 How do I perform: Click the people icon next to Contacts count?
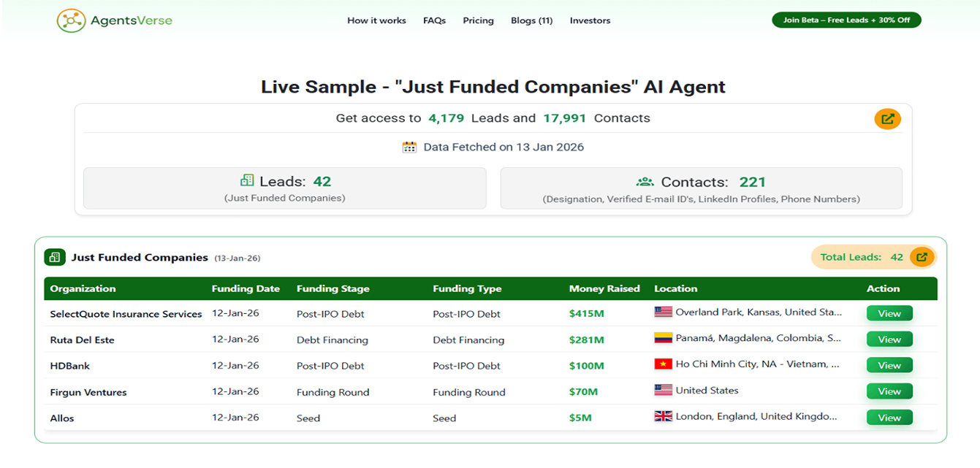(645, 182)
